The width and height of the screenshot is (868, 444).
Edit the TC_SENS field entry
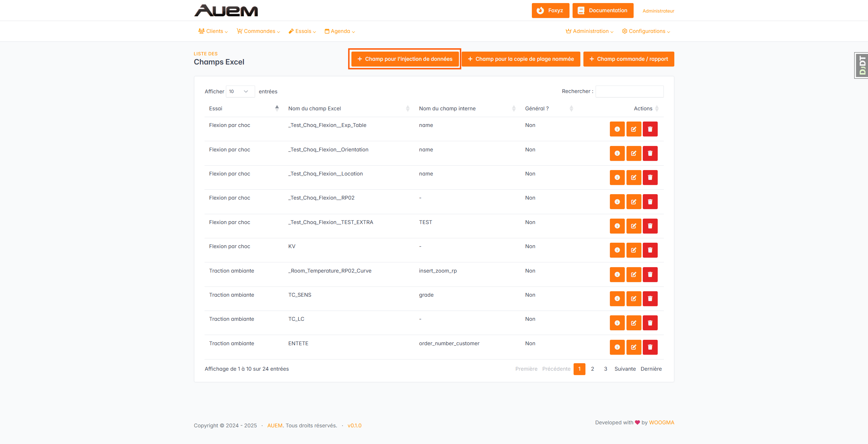click(x=633, y=299)
